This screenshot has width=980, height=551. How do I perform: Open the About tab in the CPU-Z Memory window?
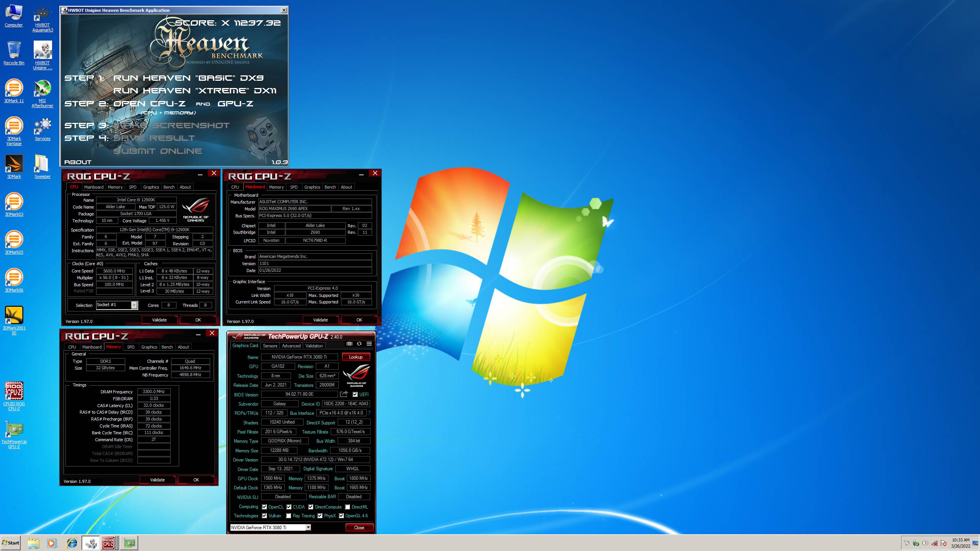point(183,347)
